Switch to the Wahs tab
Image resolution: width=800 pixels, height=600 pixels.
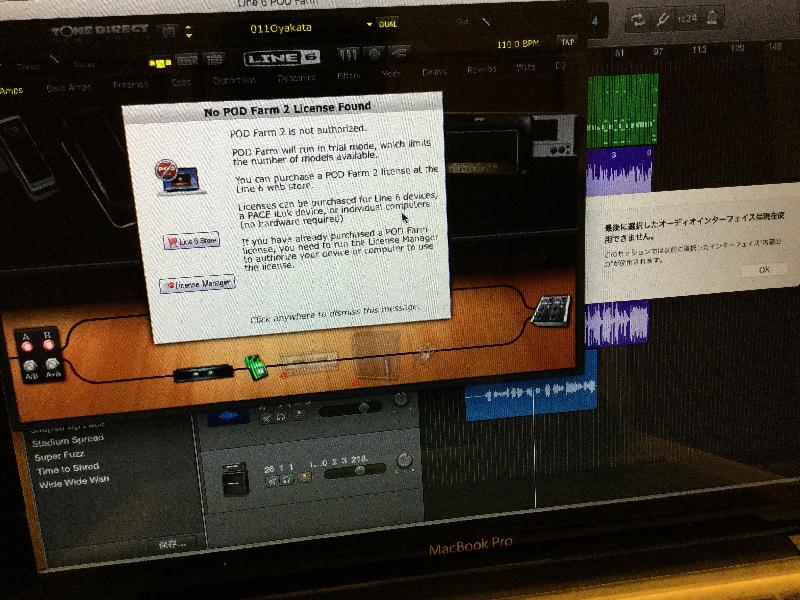click(526, 67)
